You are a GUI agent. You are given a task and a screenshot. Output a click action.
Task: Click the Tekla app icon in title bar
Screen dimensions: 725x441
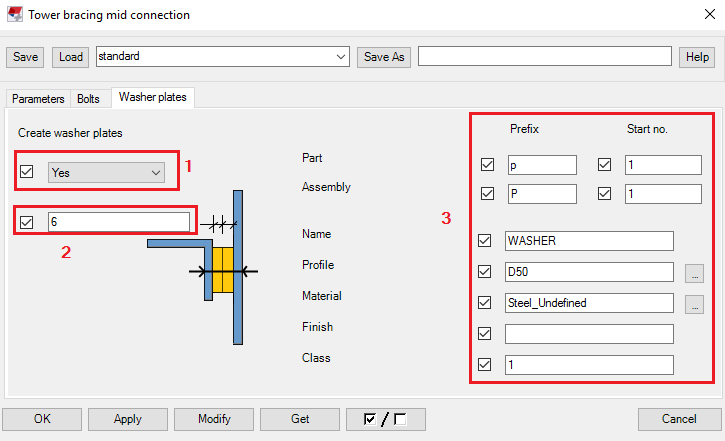[13, 15]
